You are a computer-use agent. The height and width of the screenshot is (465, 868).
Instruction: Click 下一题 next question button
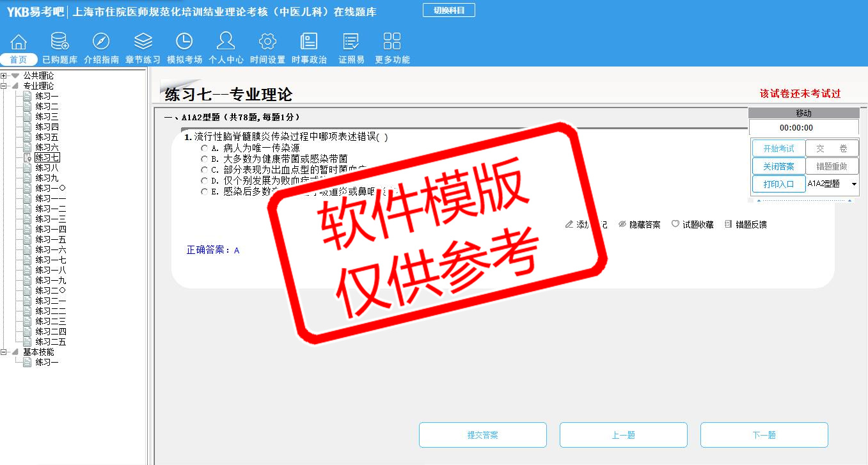[764, 435]
